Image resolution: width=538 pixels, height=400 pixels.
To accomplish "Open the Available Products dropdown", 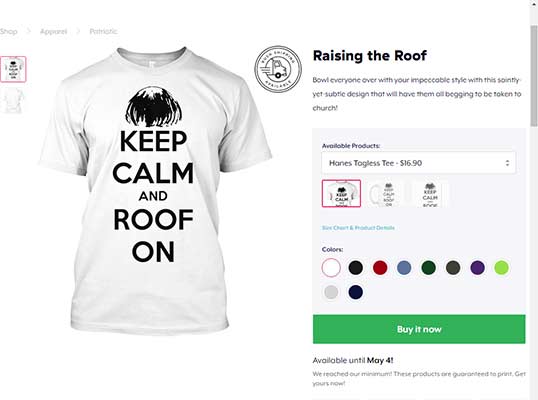I will click(x=419, y=163).
